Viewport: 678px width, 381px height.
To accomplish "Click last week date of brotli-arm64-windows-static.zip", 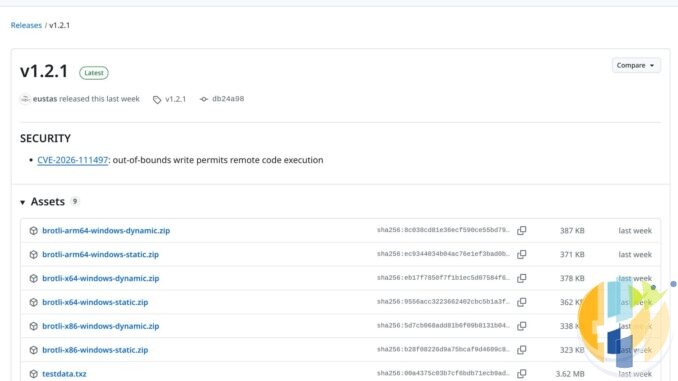I will pos(635,254).
